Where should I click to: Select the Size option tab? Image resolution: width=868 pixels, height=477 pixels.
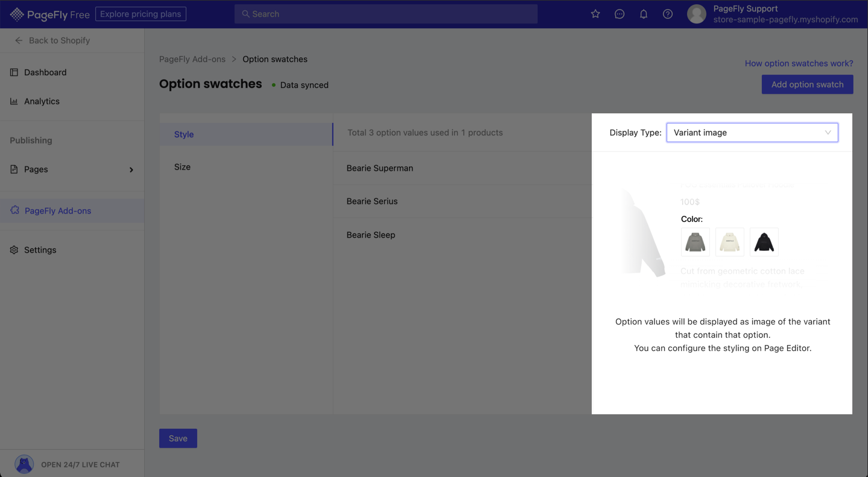246,167
